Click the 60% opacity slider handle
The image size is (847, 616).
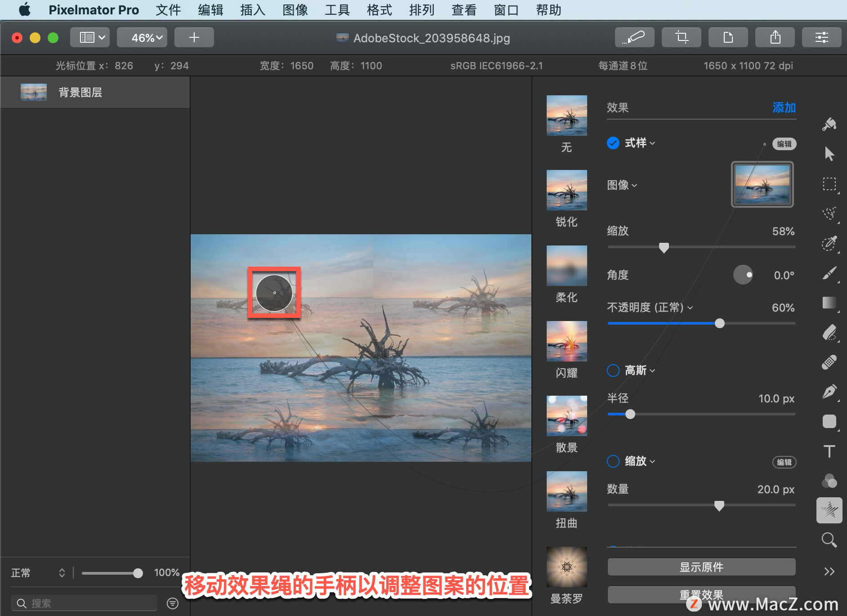coord(719,323)
